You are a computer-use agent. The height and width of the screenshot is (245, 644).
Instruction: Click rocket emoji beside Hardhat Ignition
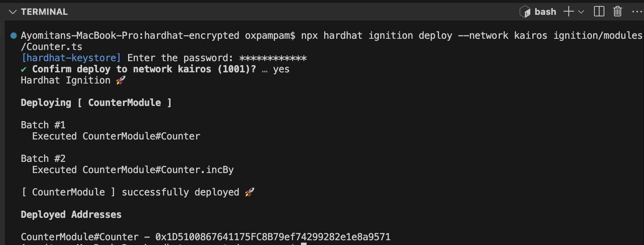click(120, 80)
